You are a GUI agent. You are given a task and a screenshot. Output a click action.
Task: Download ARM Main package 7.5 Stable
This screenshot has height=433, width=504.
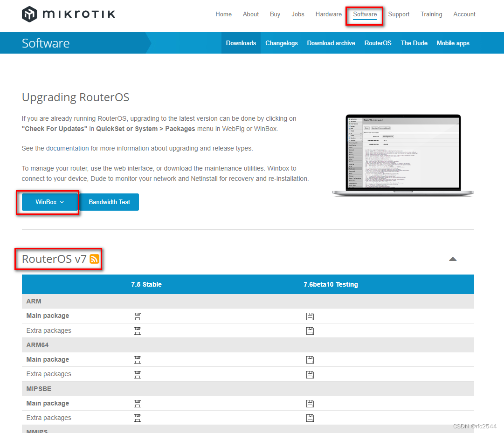pyautogui.click(x=138, y=316)
